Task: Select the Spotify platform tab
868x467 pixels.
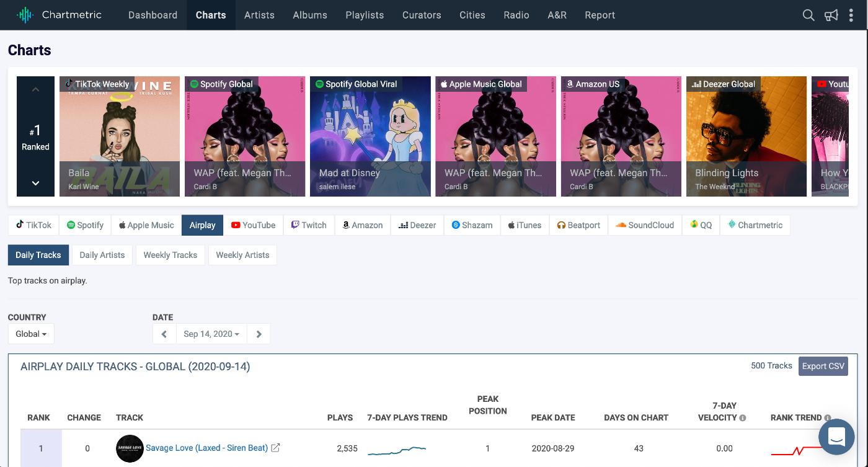Action: pos(85,225)
